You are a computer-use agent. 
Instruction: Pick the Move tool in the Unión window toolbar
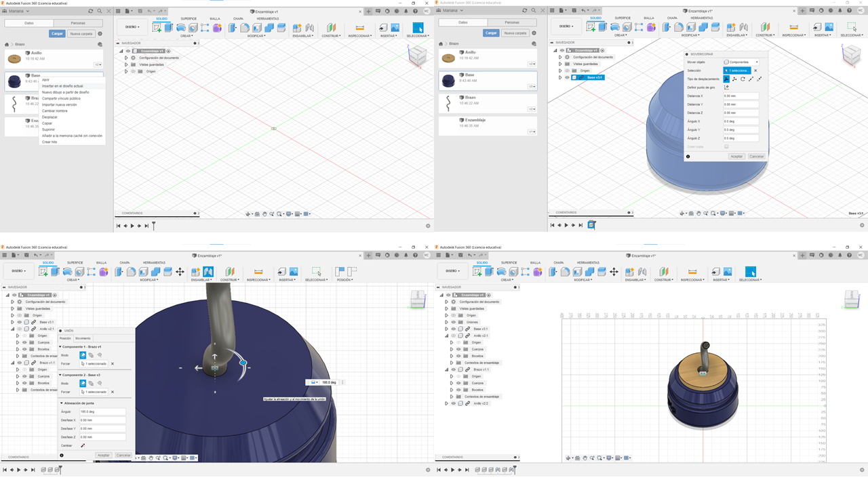point(180,272)
